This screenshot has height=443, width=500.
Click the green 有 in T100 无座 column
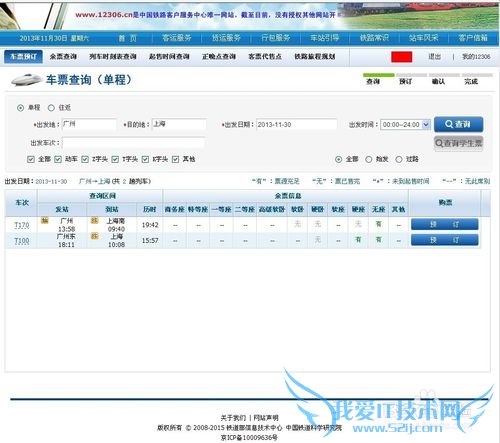[x=378, y=240]
